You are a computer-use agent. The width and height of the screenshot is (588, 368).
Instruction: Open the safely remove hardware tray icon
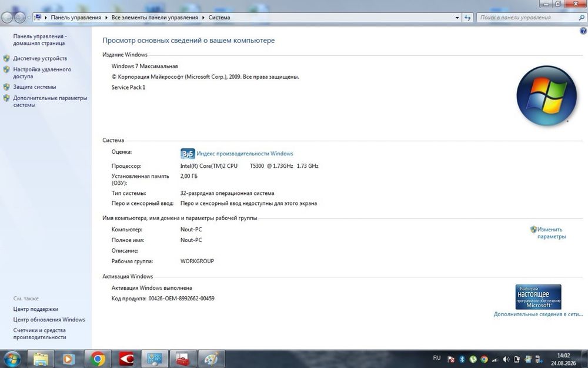(539, 359)
